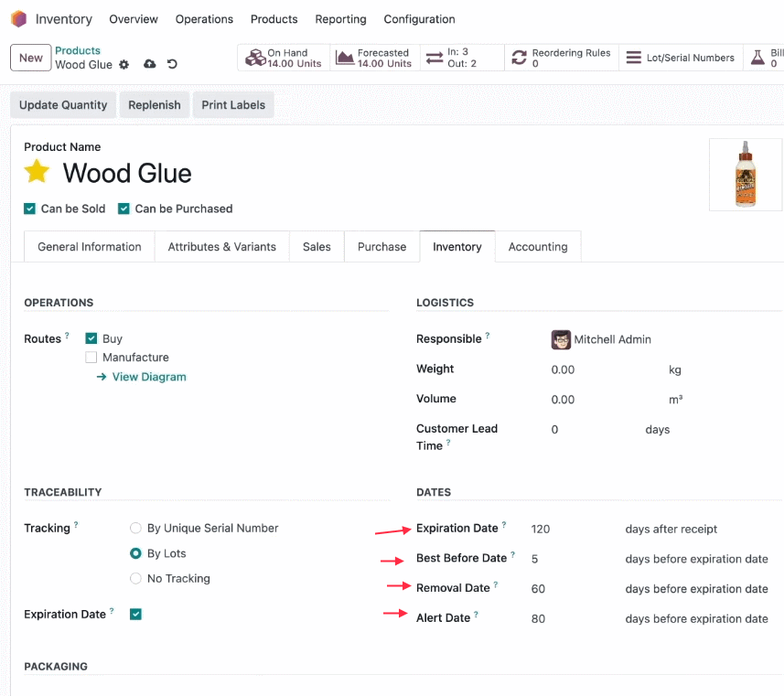784x696 pixels.
Task: Click Mitchell Admin avatar in Responsible field
Action: coord(561,339)
